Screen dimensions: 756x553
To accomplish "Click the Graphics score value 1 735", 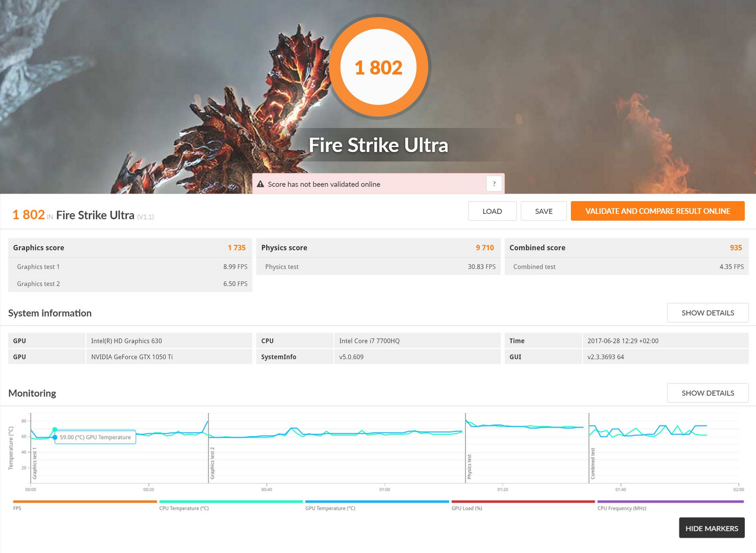I will click(x=237, y=247).
